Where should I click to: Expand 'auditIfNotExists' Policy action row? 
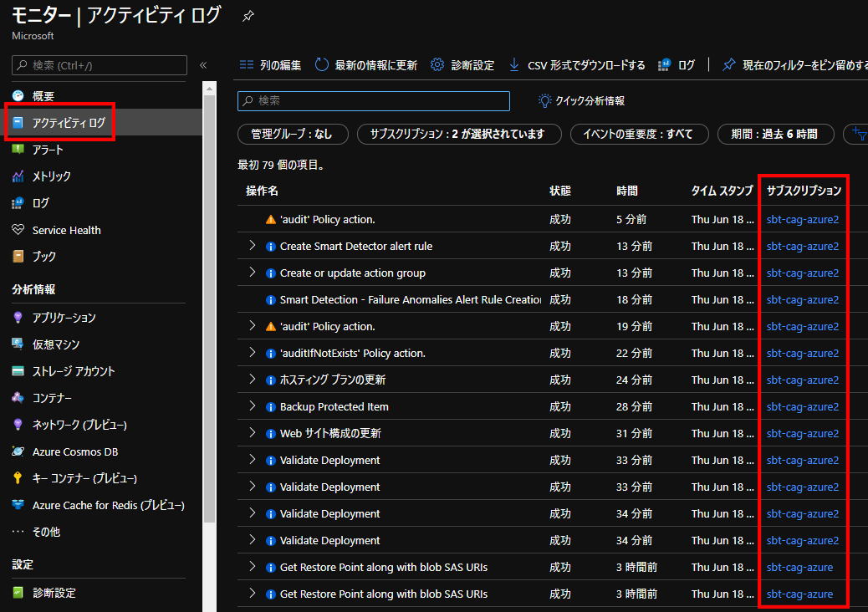coord(253,352)
